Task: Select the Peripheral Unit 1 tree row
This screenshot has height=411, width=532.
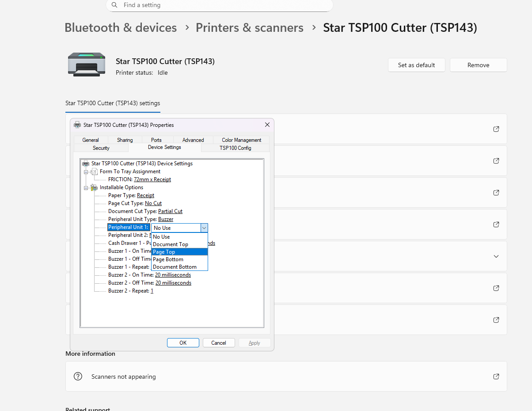Action: (x=128, y=227)
